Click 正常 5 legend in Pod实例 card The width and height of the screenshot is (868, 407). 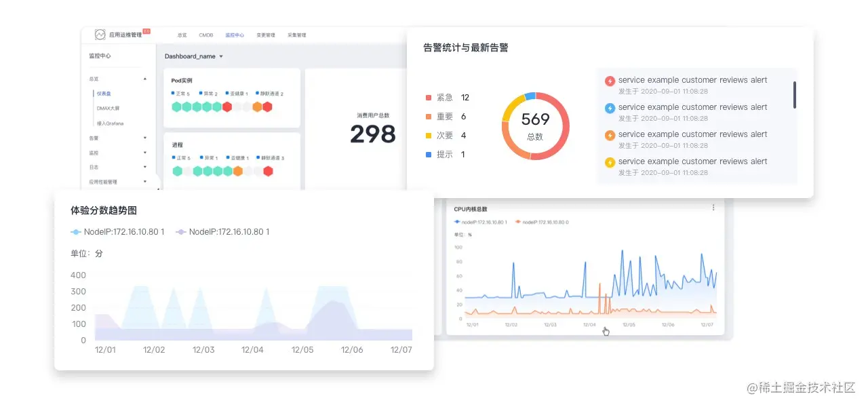point(180,94)
